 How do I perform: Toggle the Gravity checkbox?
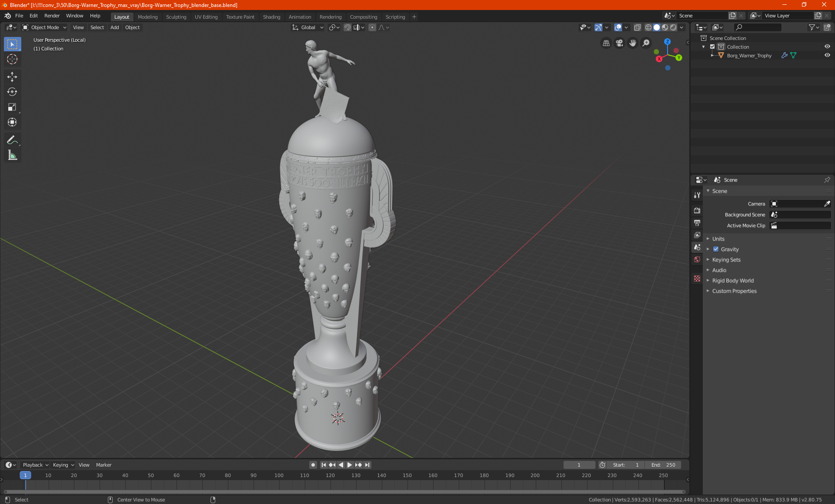point(716,249)
